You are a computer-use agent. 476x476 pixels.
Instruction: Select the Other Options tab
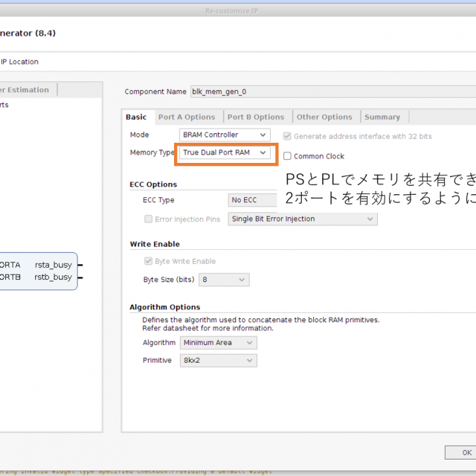point(324,117)
